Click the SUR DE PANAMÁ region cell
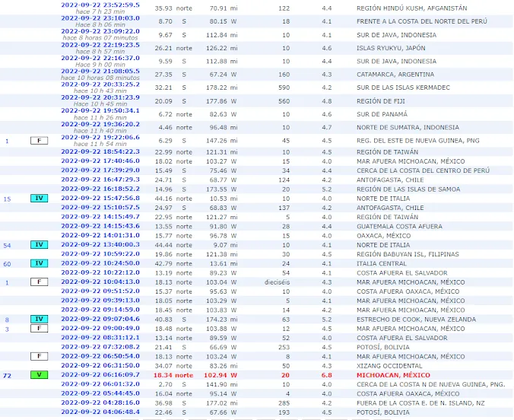Image resolution: width=514 pixels, height=420 pixels. [382, 114]
